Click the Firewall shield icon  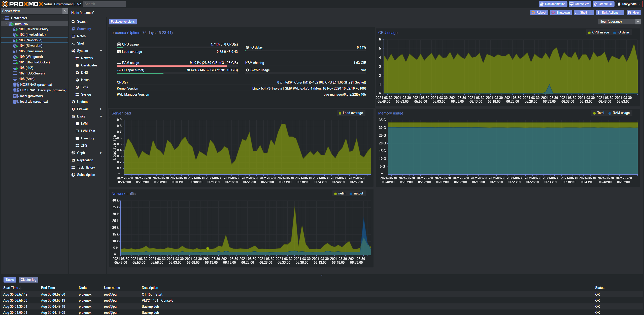pyautogui.click(x=73, y=109)
